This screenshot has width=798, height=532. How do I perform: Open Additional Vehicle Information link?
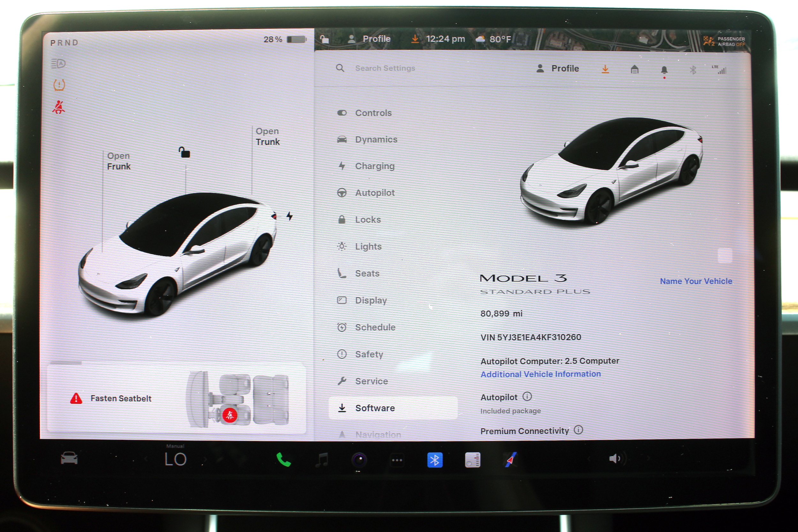pyautogui.click(x=540, y=374)
